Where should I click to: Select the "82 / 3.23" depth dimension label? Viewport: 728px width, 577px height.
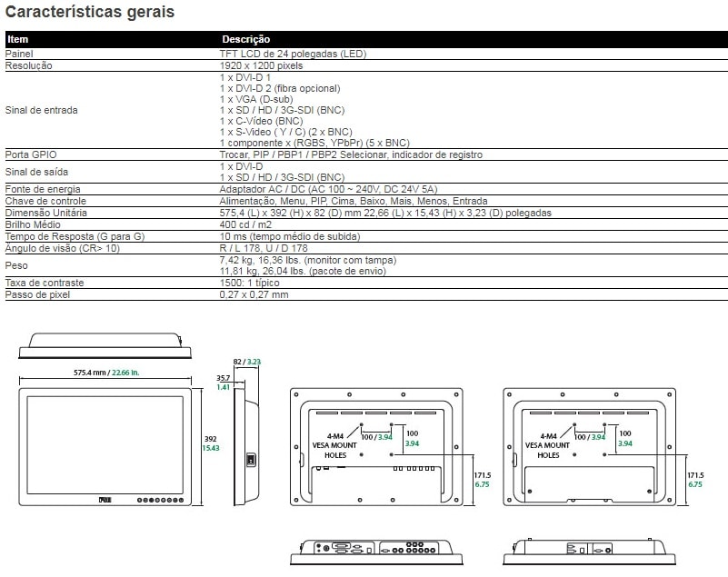coord(246,362)
